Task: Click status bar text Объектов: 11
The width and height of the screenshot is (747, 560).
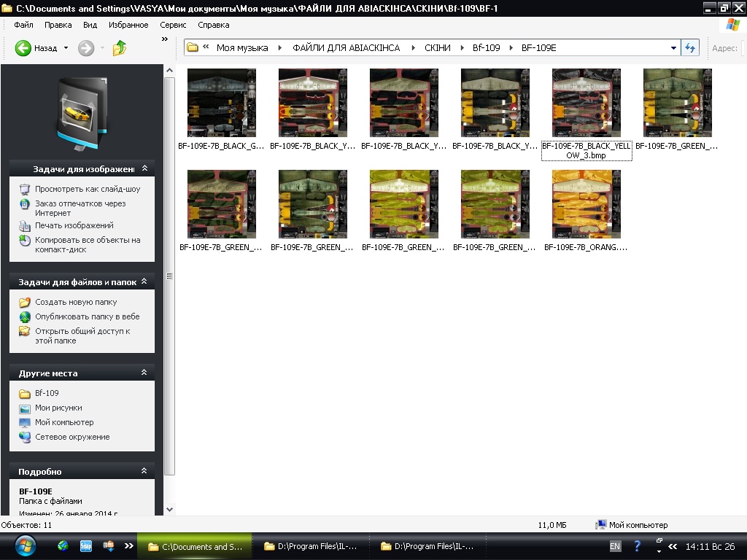Action: [26, 525]
